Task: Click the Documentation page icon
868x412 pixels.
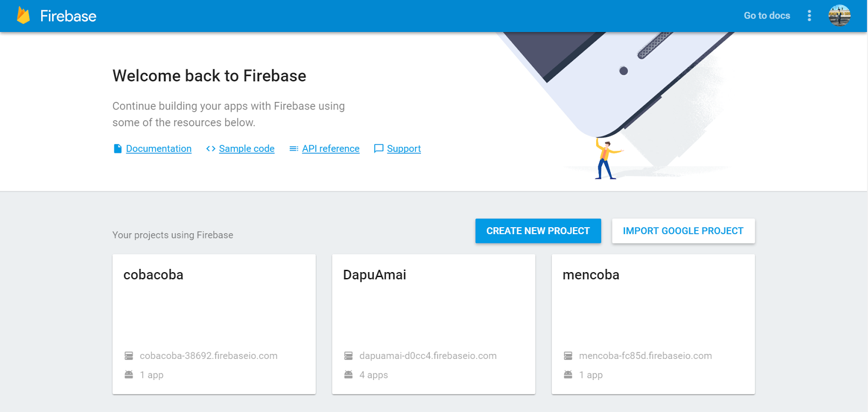Action: point(117,148)
